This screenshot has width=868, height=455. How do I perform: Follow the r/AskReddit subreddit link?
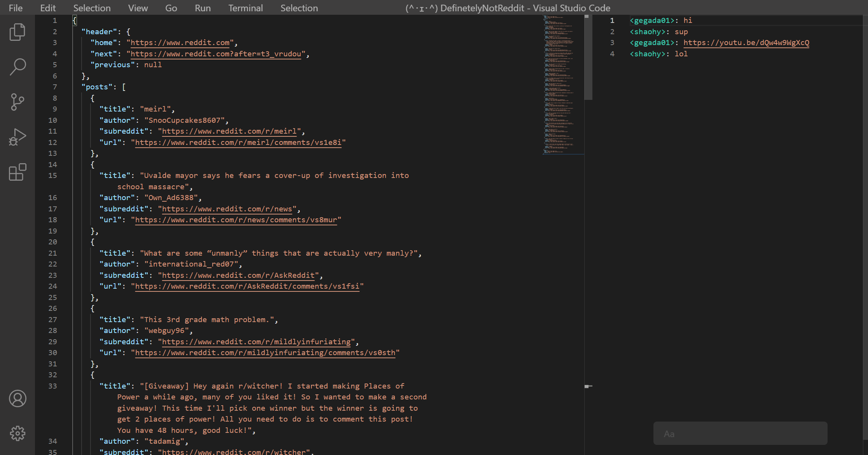[238, 275]
